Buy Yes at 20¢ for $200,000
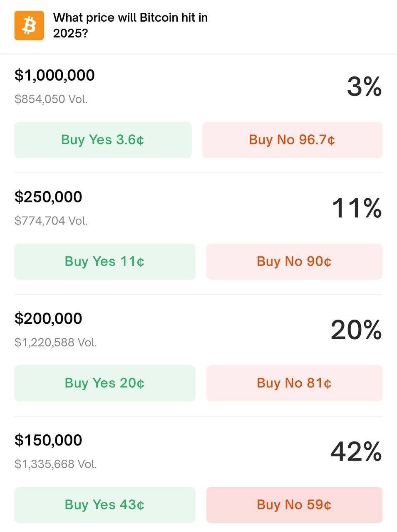 pyautogui.click(x=105, y=383)
